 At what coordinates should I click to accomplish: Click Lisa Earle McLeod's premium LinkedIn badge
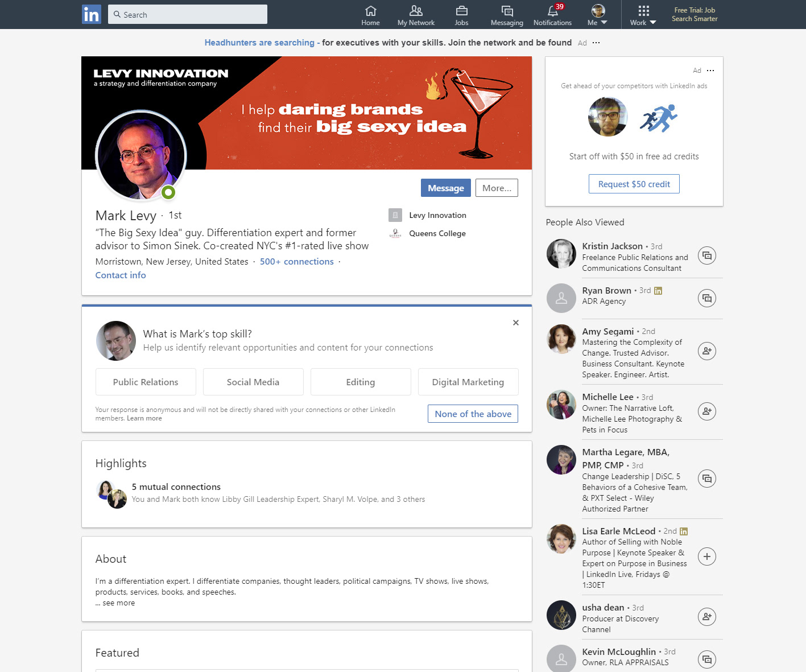[x=684, y=531]
